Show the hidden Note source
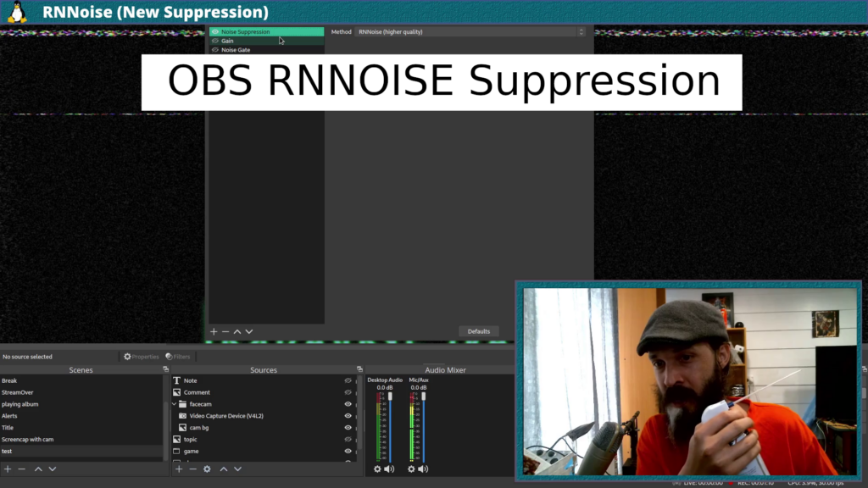This screenshot has height=488, width=868. click(348, 380)
